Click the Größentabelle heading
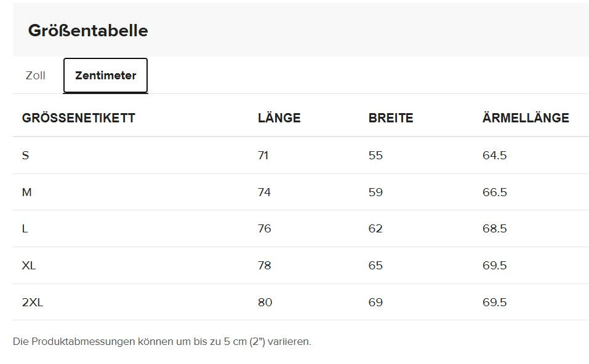The image size is (589, 364). click(88, 30)
